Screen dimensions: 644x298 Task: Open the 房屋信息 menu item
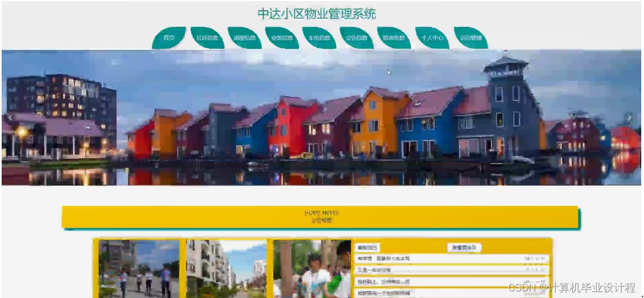coord(245,38)
